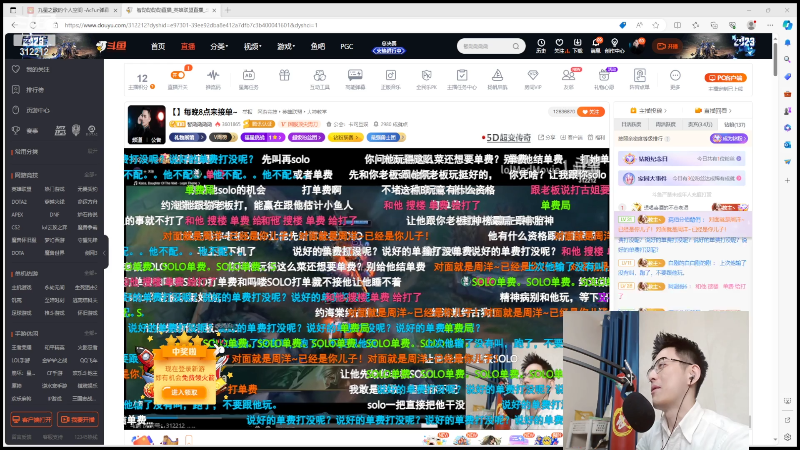Open the waveform audio icon in toolbar

pos(213,76)
